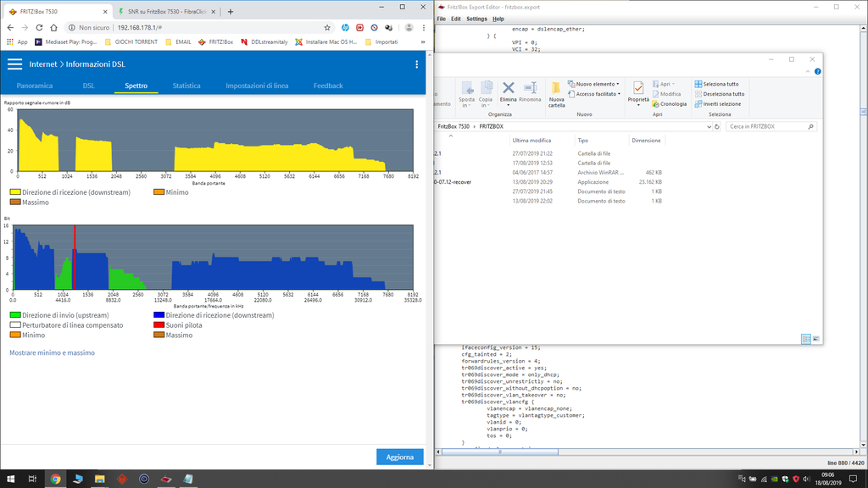Image resolution: width=868 pixels, height=488 pixels.
Task: Click the Mostrare minimo e massimo link
Action: [52, 352]
